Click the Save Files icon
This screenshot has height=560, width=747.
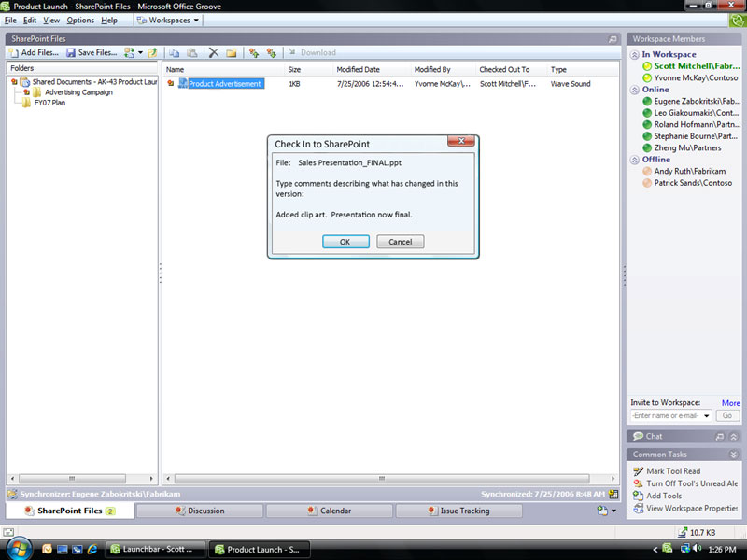click(x=71, y=52)
